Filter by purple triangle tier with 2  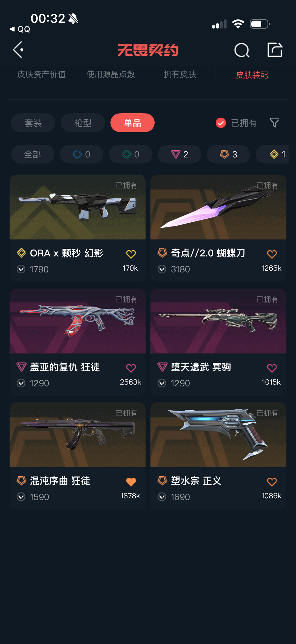180,154
